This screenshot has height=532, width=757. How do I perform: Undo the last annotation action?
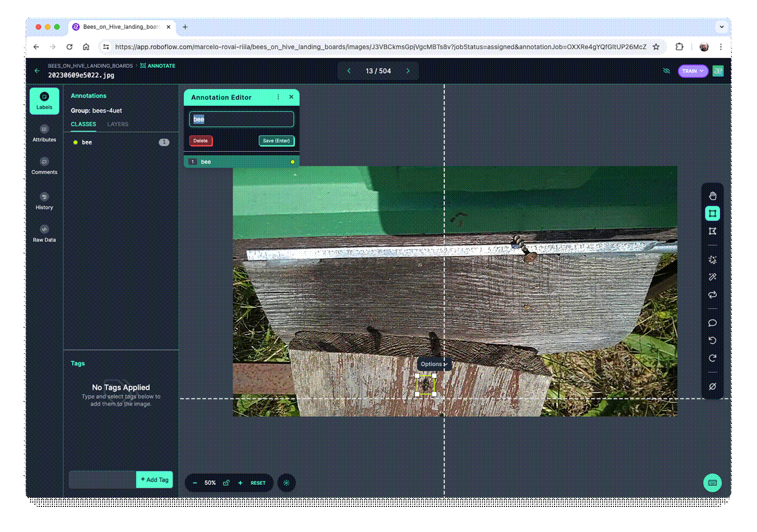point(712,340)
